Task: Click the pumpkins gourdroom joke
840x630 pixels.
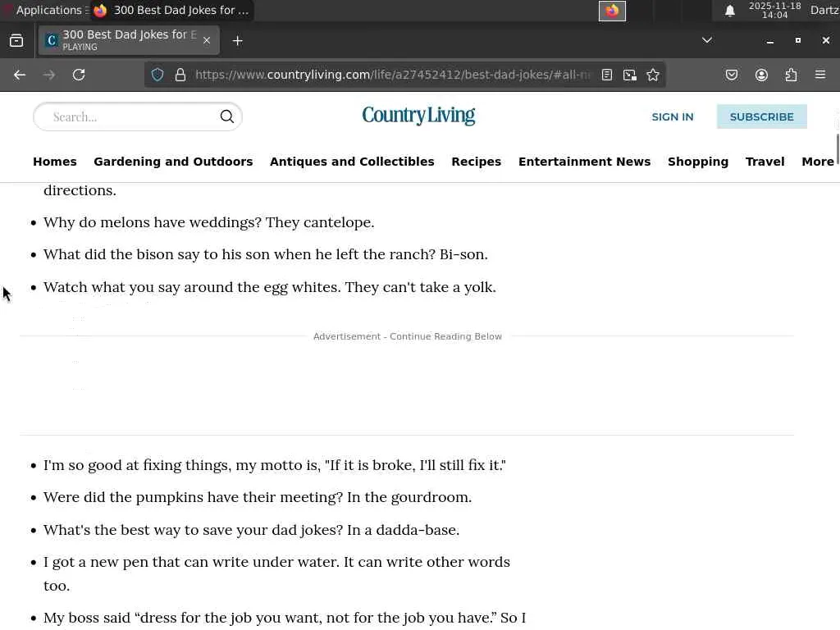Action: 258,497
